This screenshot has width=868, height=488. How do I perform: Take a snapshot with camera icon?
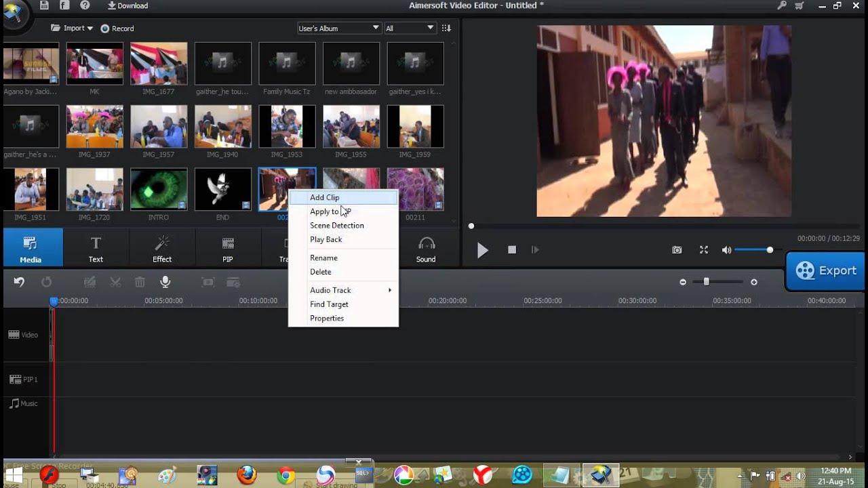677,250
